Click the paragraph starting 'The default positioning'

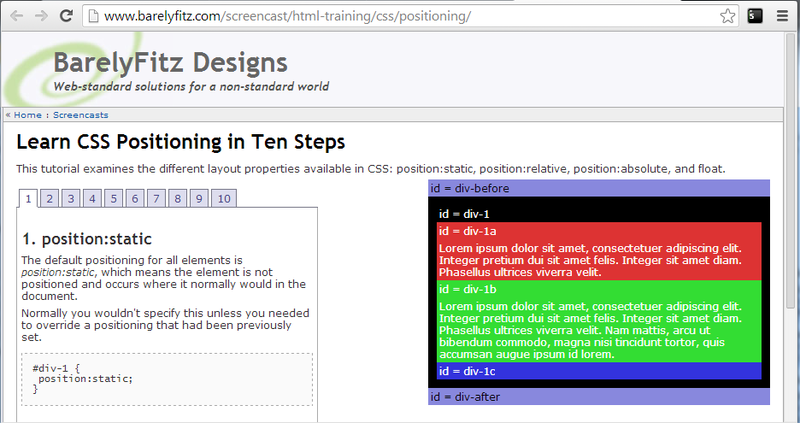pos(164,278)
